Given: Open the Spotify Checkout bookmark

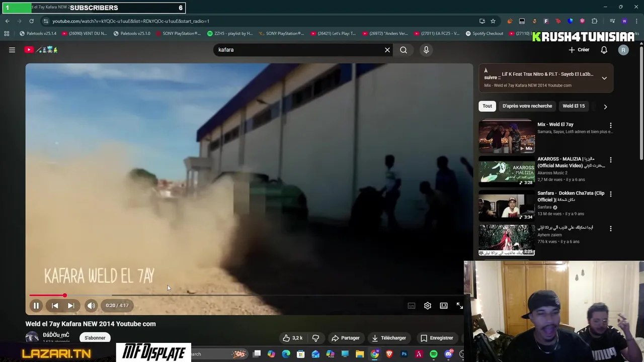Looking at the screenshot, I should coord(485,34).
